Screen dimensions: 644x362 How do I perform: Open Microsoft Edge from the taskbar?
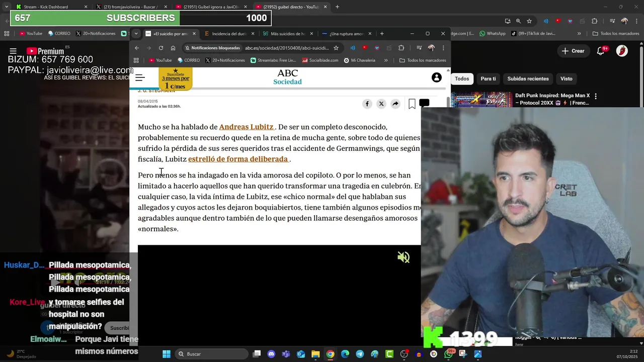tap(345, 354)
